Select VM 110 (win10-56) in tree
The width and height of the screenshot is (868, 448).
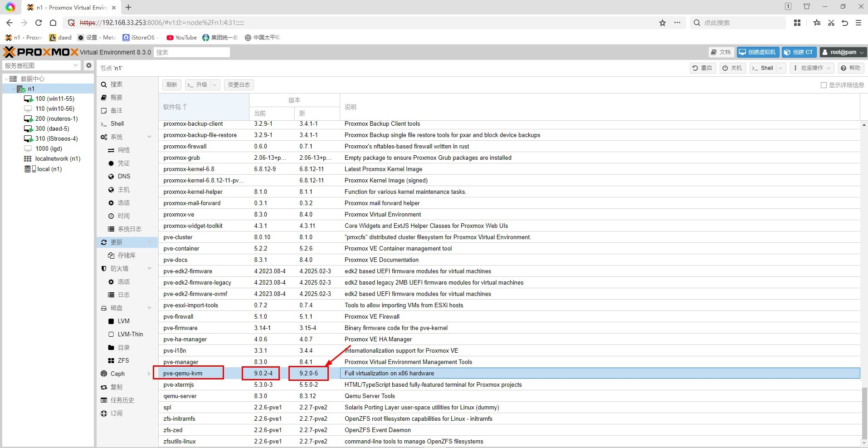[54, 108]
